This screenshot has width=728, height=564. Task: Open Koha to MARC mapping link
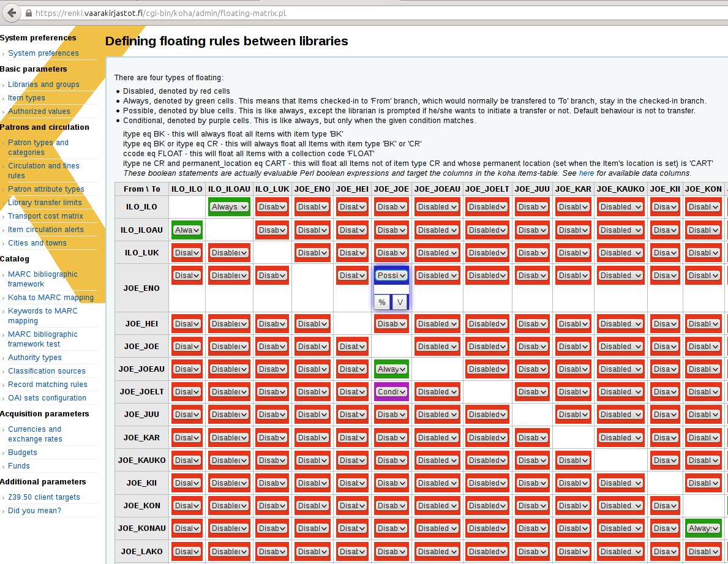click(51, 298)
